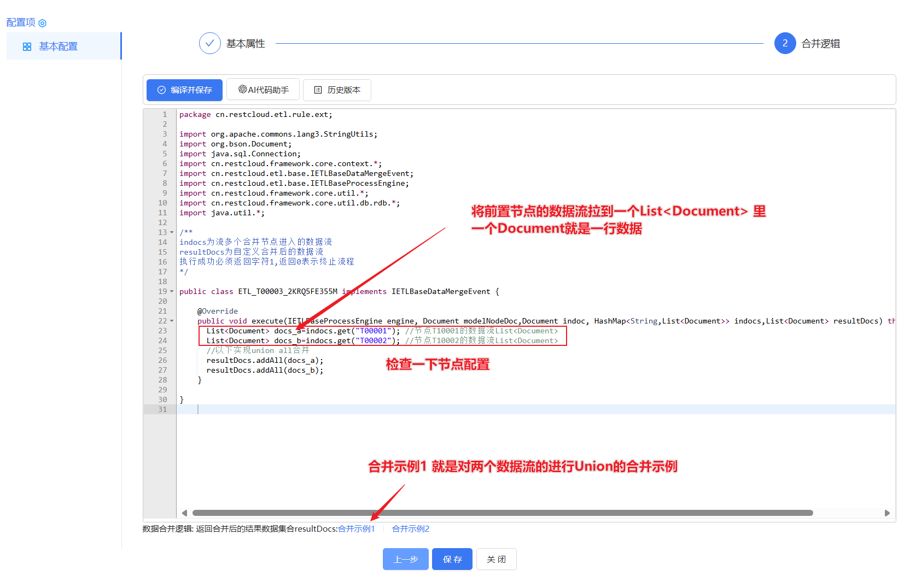Click the 配置项 heading text

pyautogui.click(x=21, y=22)
